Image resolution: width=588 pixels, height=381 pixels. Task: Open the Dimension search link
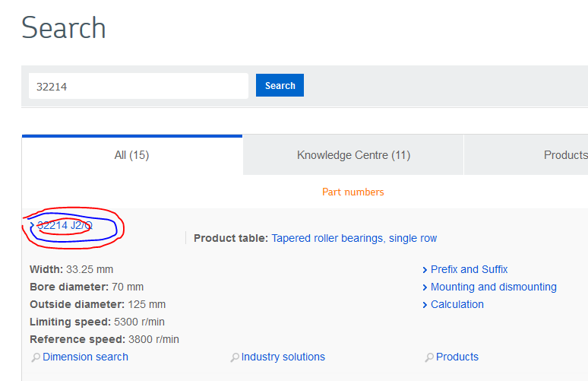pos(85,357)
